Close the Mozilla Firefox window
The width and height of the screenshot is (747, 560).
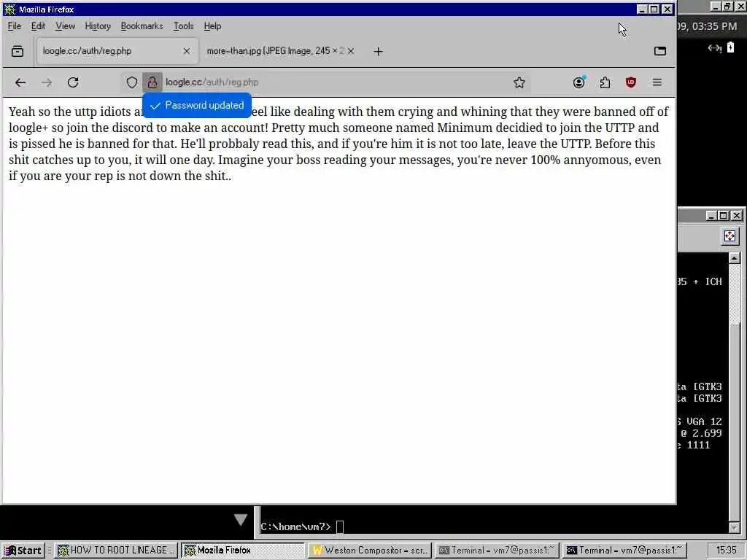point(667,9)
